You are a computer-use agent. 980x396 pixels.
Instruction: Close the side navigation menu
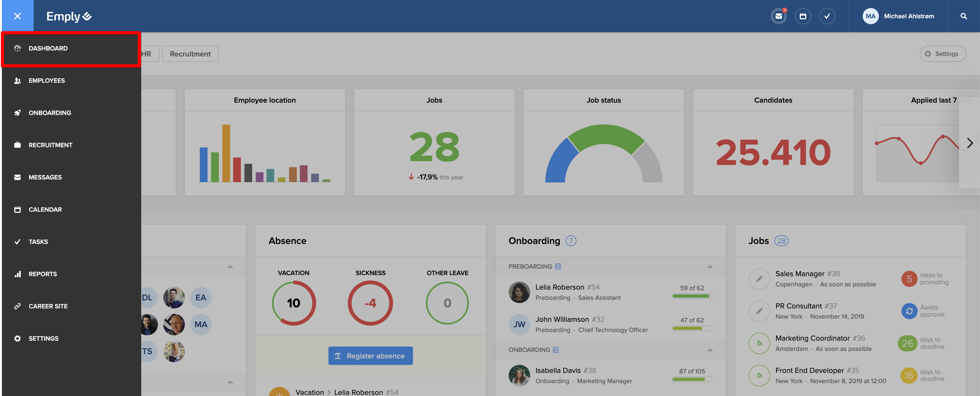17,16
